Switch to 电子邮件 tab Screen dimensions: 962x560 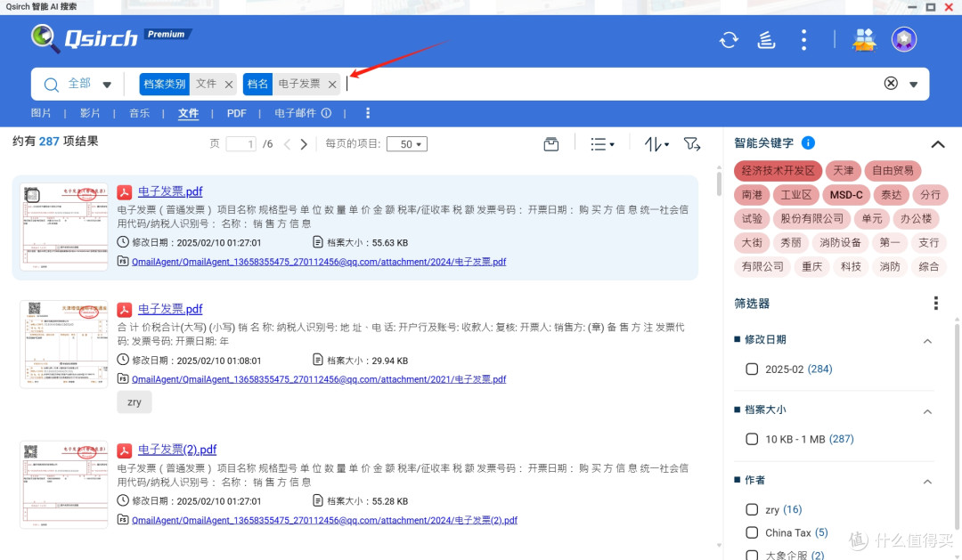pyautogui.click(x=295, y=113)
